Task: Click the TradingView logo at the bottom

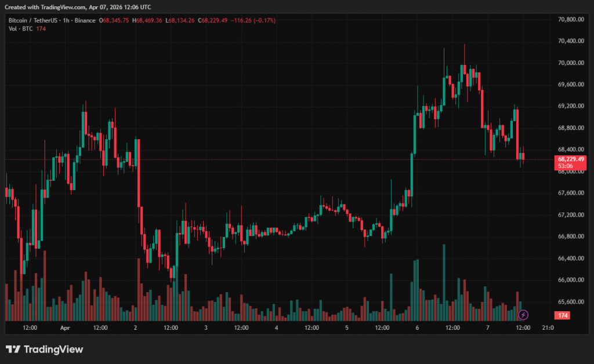Action: point(45,349)
